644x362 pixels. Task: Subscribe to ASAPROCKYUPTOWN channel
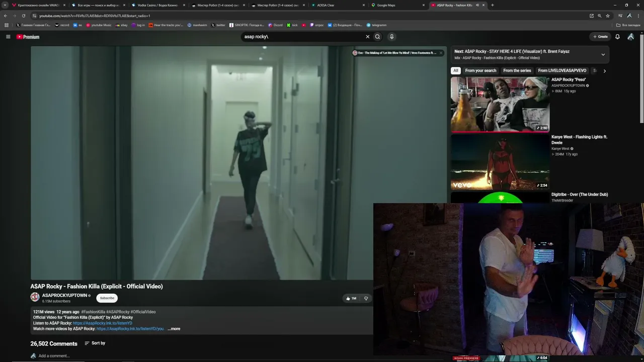tap(107, 298)
